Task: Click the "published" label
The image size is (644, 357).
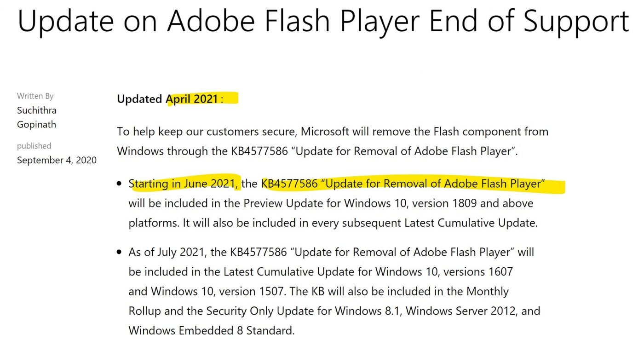Action: [34, 146]
